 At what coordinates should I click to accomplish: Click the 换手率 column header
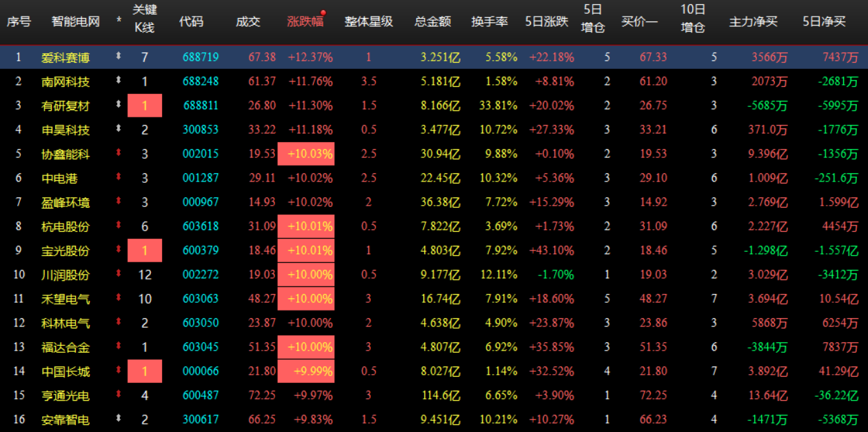[x=489, y=21]
